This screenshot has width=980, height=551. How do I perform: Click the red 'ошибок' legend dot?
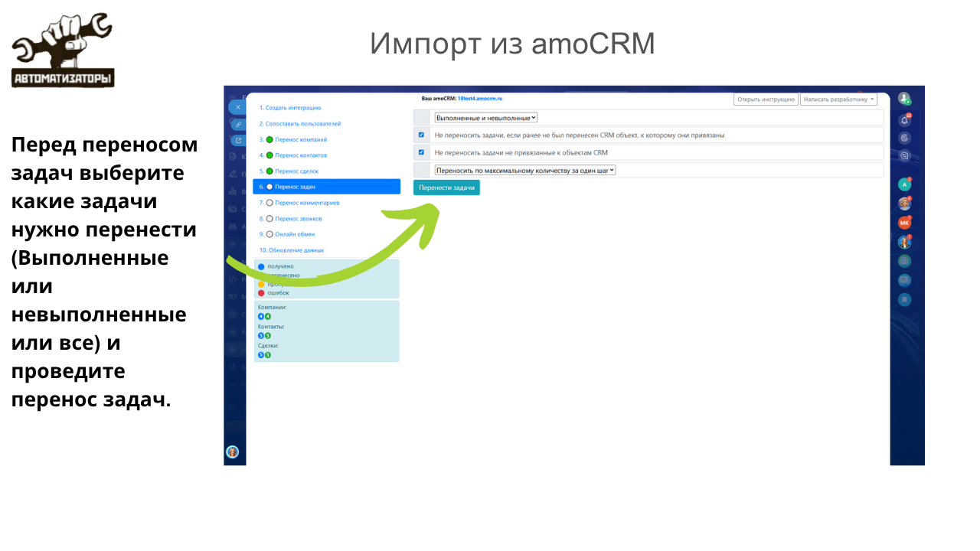click(261, 292)
